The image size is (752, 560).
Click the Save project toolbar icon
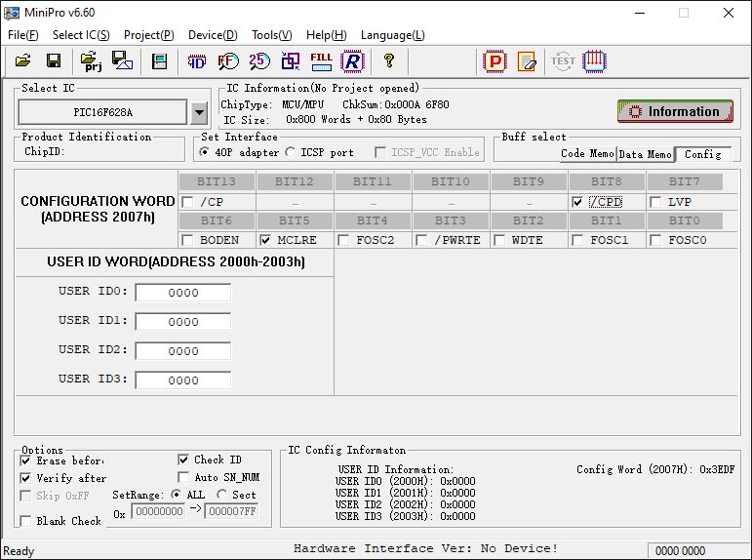122,60
